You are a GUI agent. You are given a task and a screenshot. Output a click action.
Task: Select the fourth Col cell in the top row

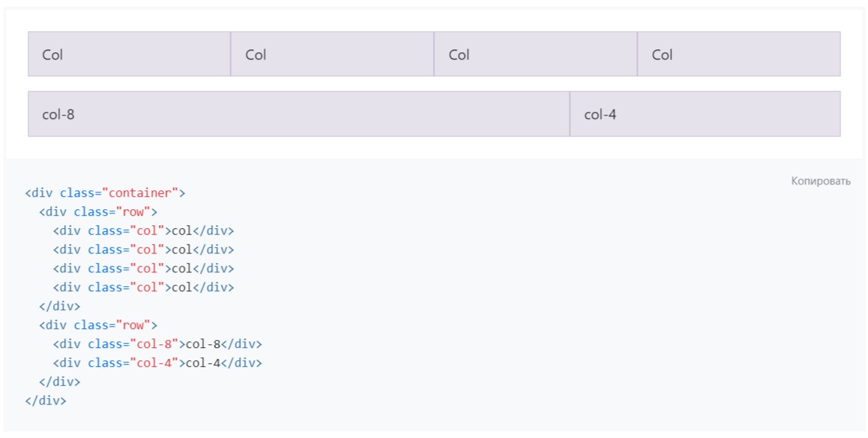point(737,53)
